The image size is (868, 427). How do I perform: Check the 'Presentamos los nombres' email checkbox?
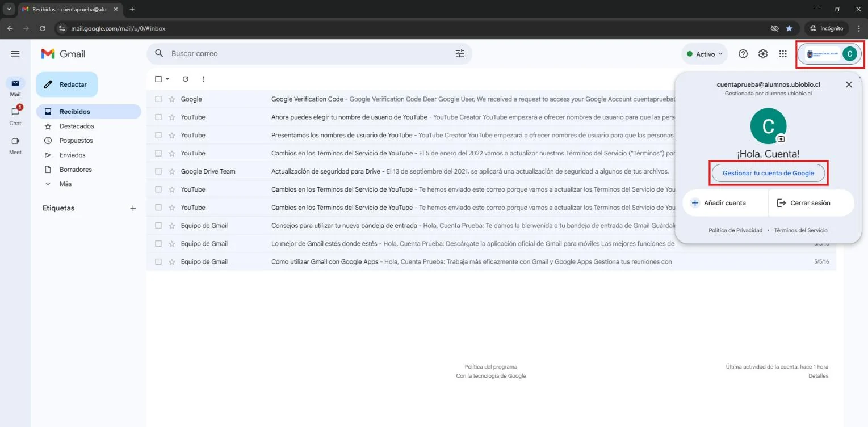point(158,135)
